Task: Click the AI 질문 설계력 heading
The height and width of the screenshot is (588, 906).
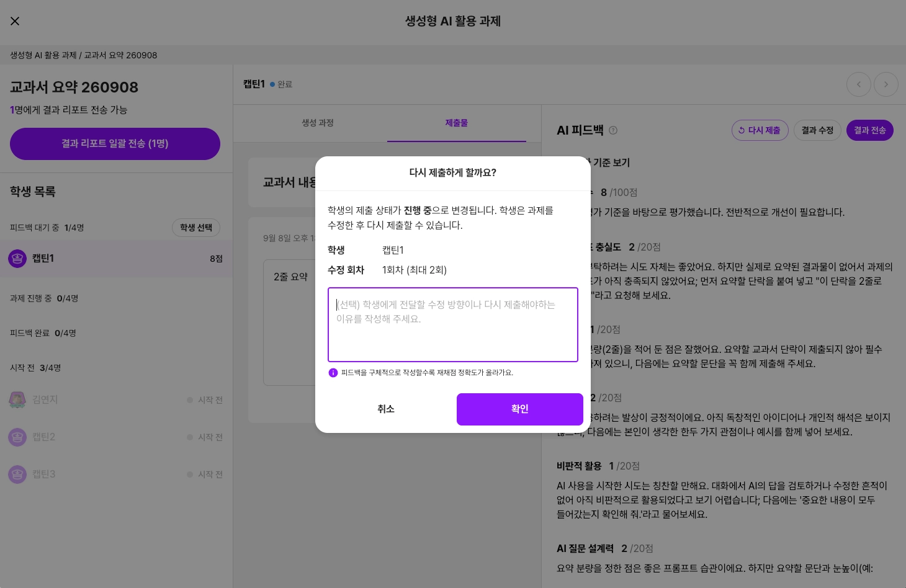Action: coord(605,548)
